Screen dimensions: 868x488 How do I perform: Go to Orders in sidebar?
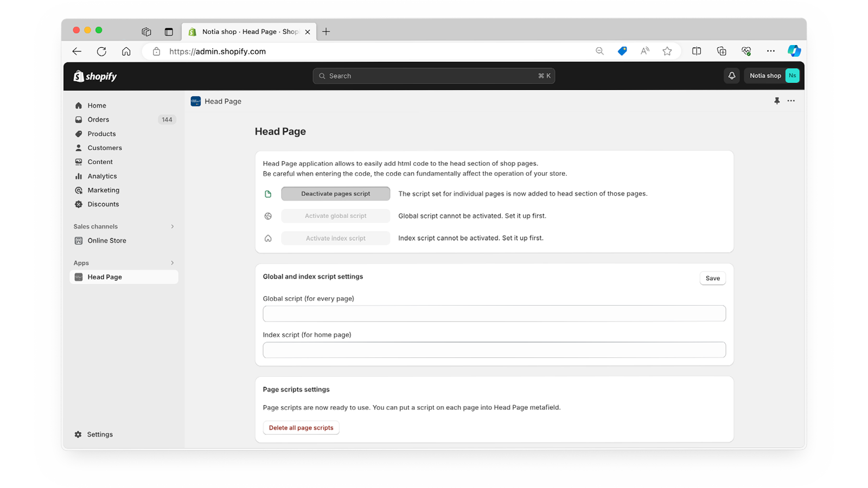pos(98,120)
